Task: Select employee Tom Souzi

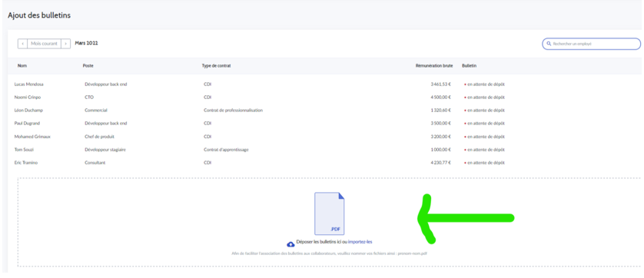Action: point(25,150)
